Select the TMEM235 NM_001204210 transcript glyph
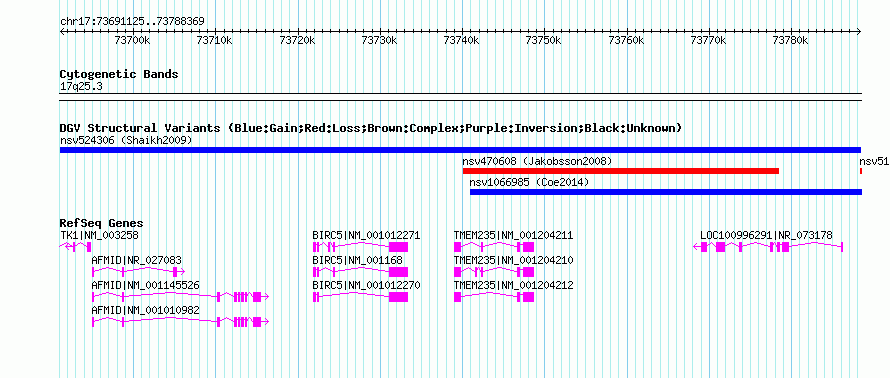The height and width of the screenshot is (378, 890). pyautogui.click(x=494, y=271)
